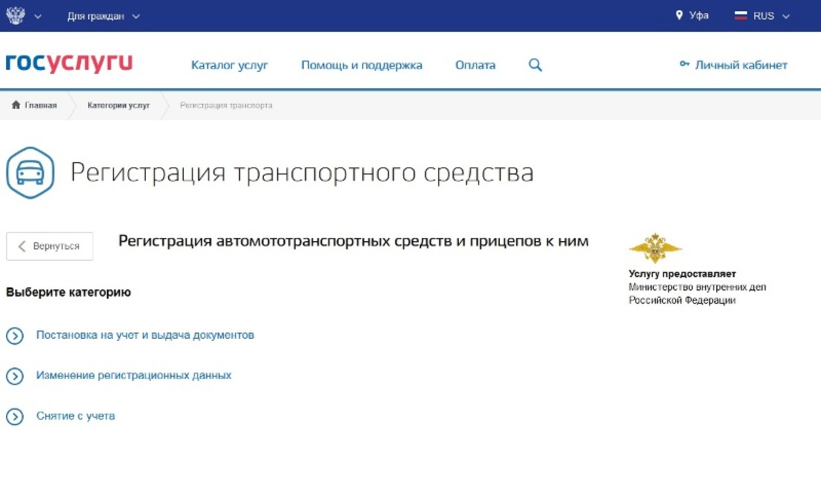Image resolution: width=821 pixels, height=504 pixels.
Task: Click the search magnifier icon
Action: pyautogui.click(x=535, y=65)
